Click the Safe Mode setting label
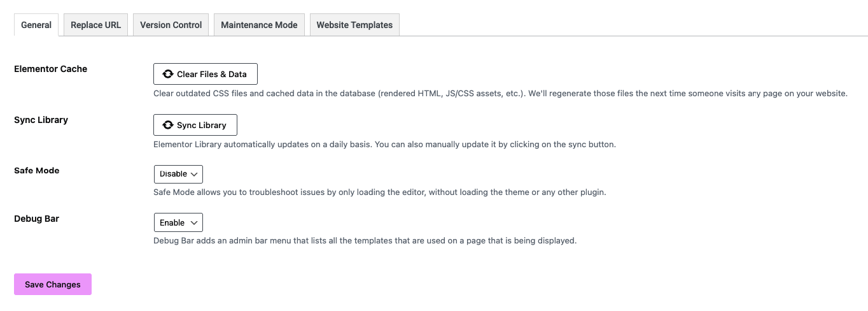The width and height of the screenshot is (868, 311). tap(37, 171)
